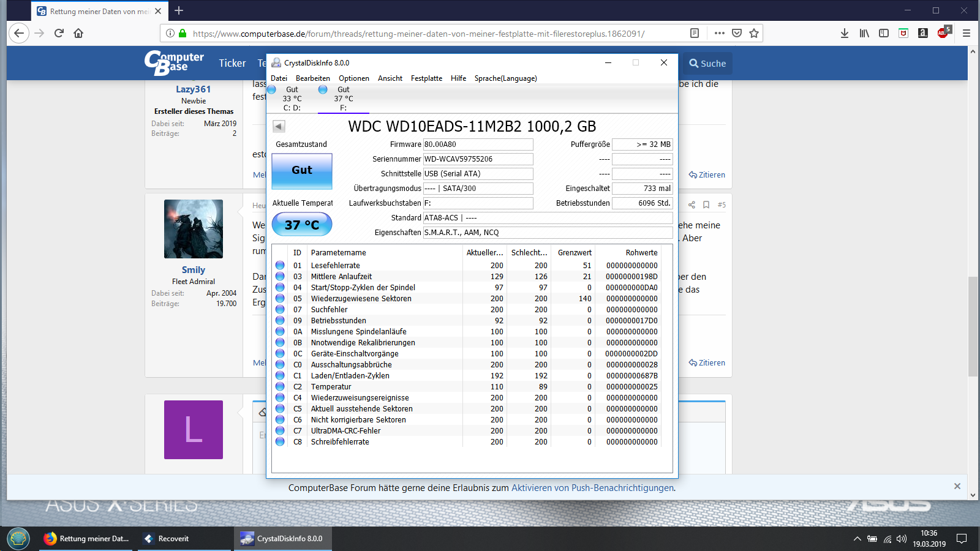
Task: Open user profile Lazy361
Action: pos(194,89)
